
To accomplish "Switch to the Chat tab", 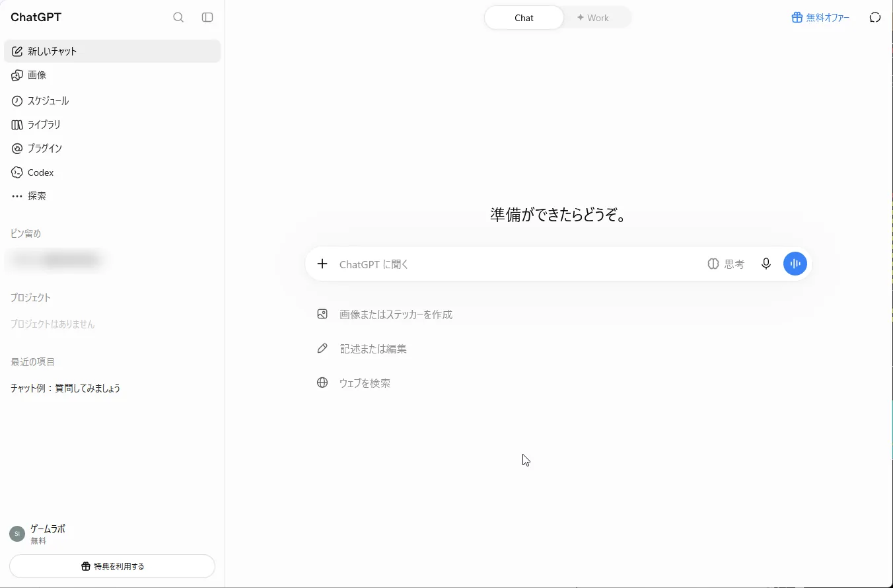I will tap(524, 18).
